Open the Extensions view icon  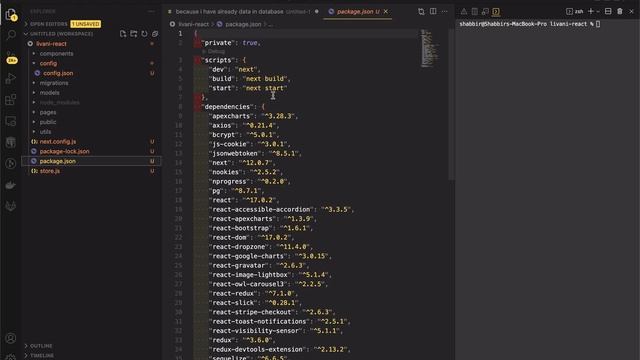coord(11,100)
